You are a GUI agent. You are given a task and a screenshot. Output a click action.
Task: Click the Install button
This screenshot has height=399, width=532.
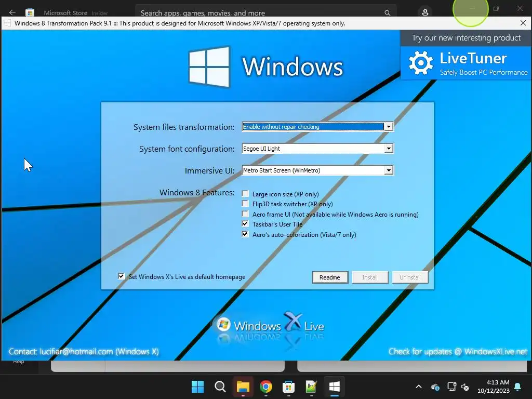[370, 277]
